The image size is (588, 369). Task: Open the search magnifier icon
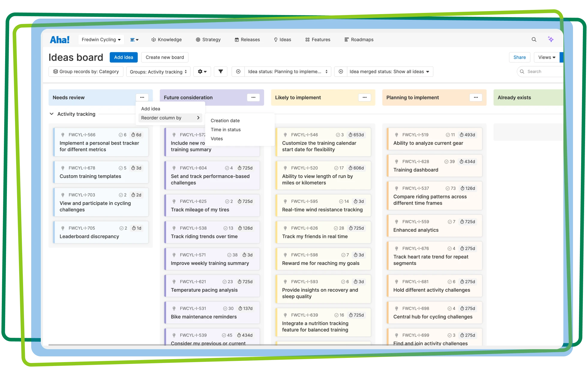tap(534, 39)
